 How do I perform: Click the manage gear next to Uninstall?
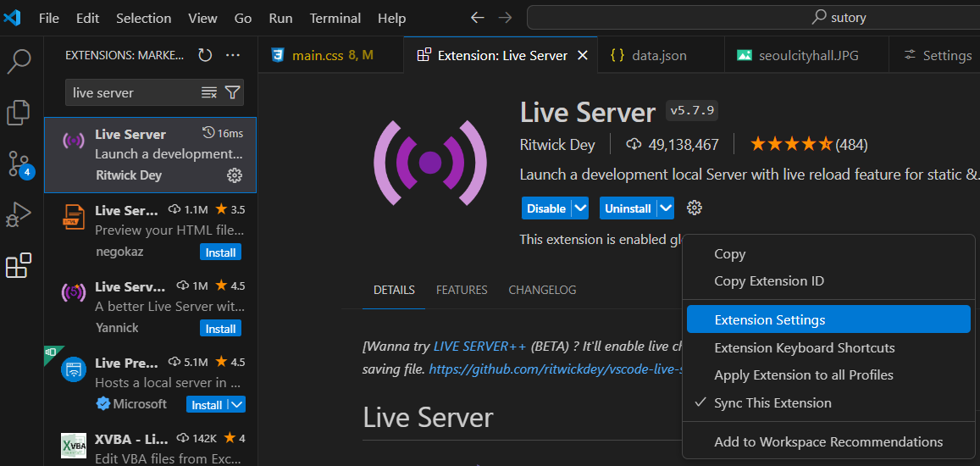click(x=695, y=208)
